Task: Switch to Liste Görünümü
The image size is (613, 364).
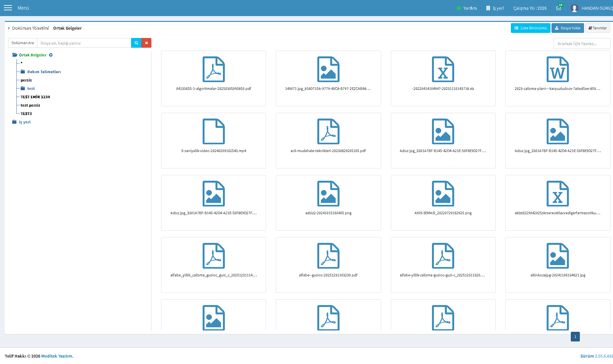Action: pos(531,28)
